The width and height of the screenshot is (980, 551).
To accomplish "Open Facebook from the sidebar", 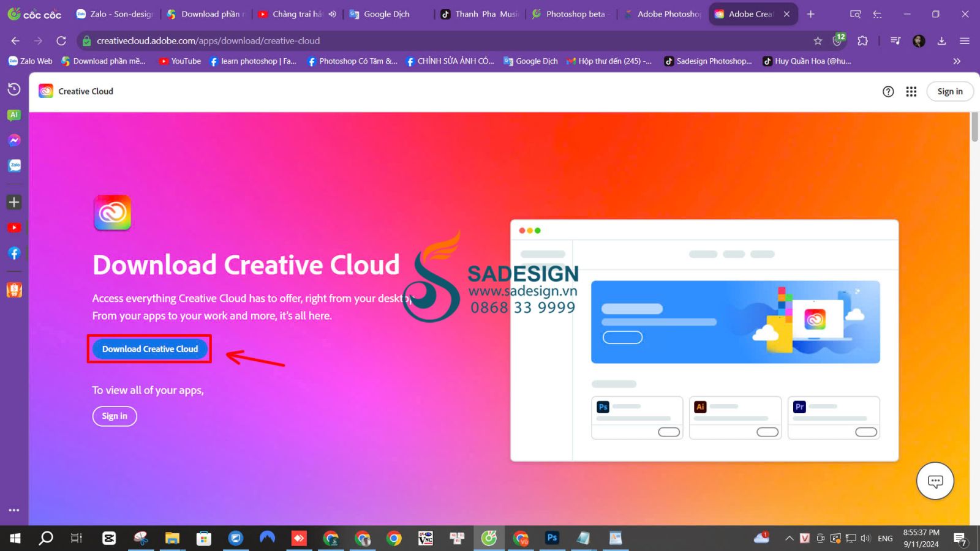I will tap(14, 253).
